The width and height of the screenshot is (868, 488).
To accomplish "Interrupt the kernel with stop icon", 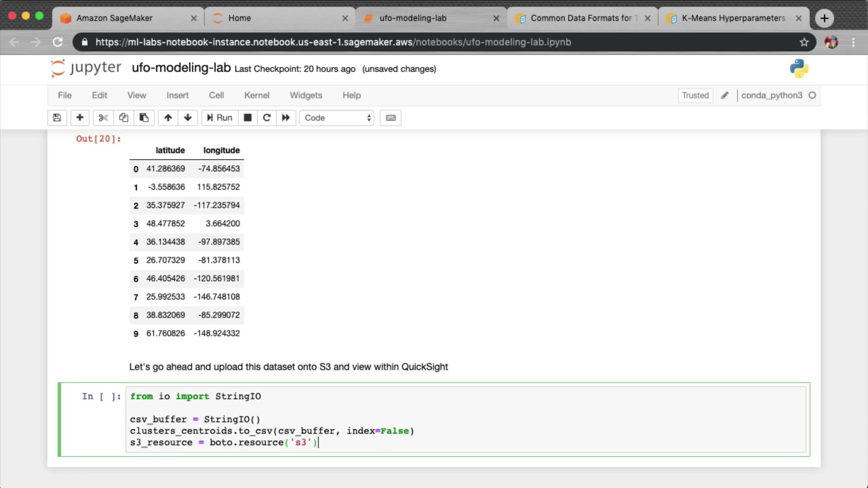I will [248, 118].
